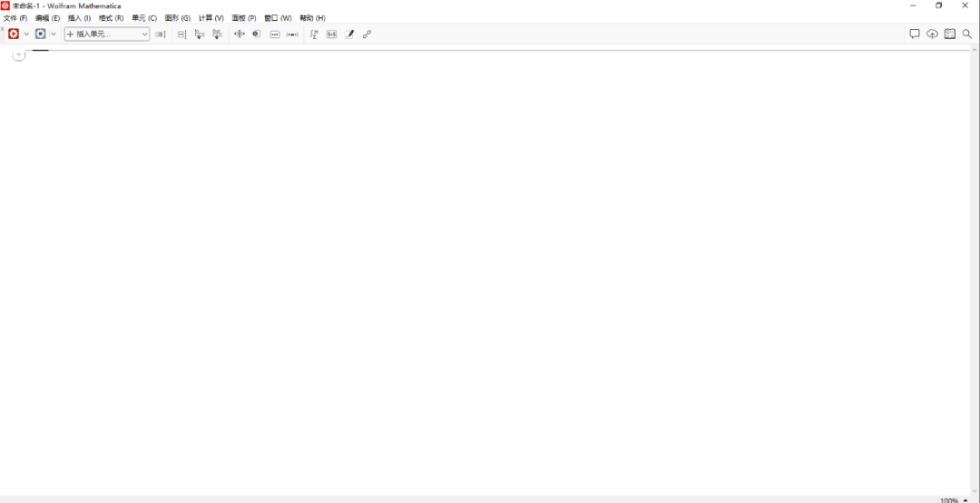This screenshot has width=980, height=503.
Task: Open the 100% magnification dropdown
Action: pos(954,500)
